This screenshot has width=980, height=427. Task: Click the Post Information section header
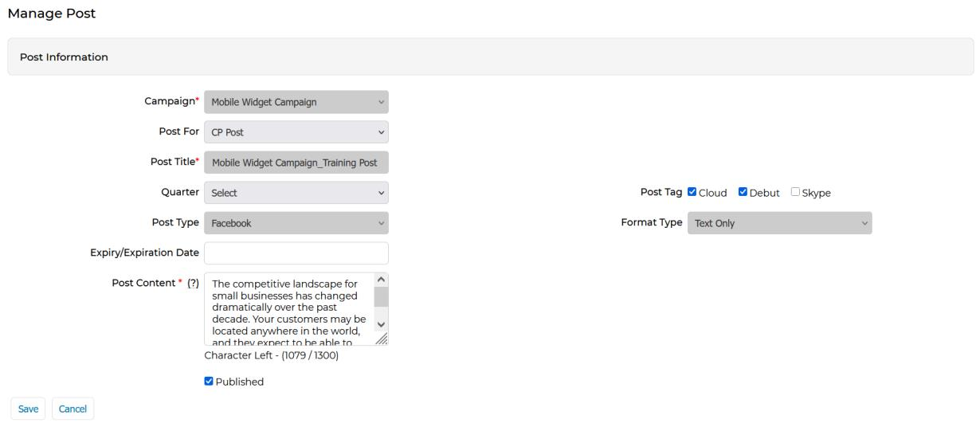click(490, 57)
